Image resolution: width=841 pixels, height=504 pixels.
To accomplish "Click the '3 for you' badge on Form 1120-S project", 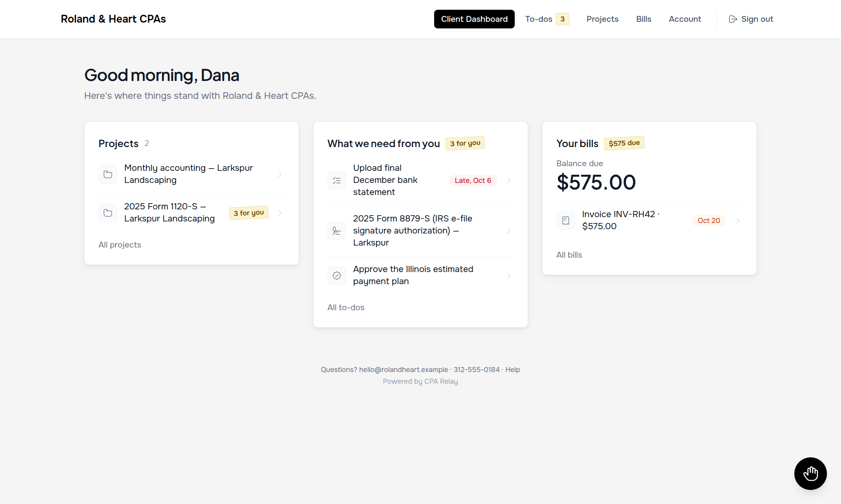I will click(249, 213).
